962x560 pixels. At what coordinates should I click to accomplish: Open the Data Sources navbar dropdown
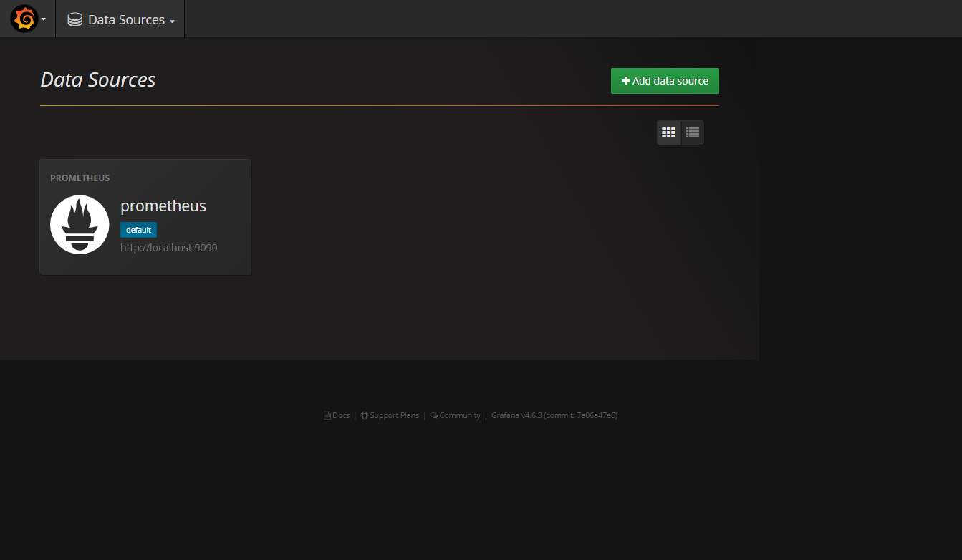pyautogui.click(x=120, y=19)
